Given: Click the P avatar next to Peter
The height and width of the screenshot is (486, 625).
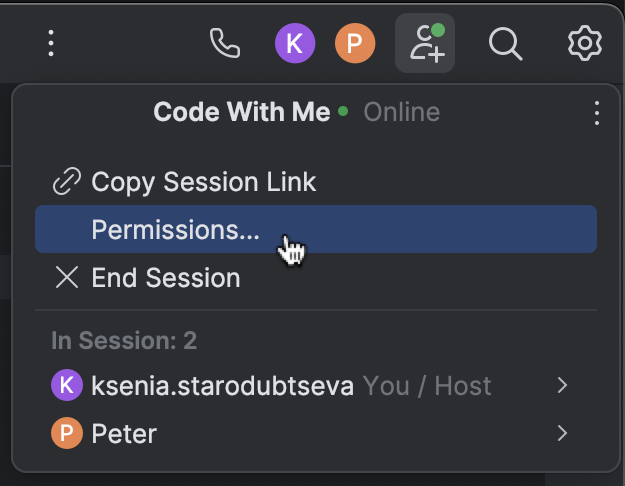Looking at the screenshot, I should pyautogui.click(x=67, y=433).
